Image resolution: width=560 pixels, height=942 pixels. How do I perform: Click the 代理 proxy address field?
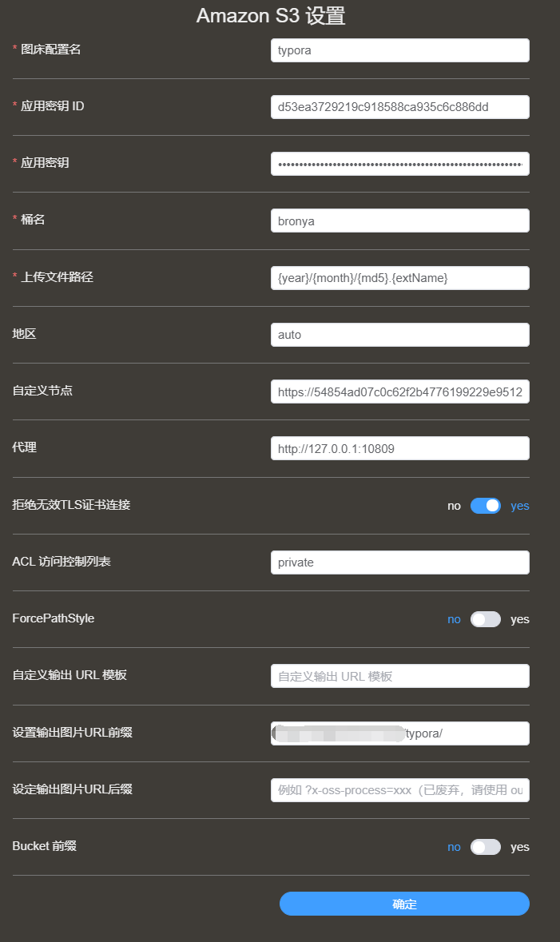point(400,448)
